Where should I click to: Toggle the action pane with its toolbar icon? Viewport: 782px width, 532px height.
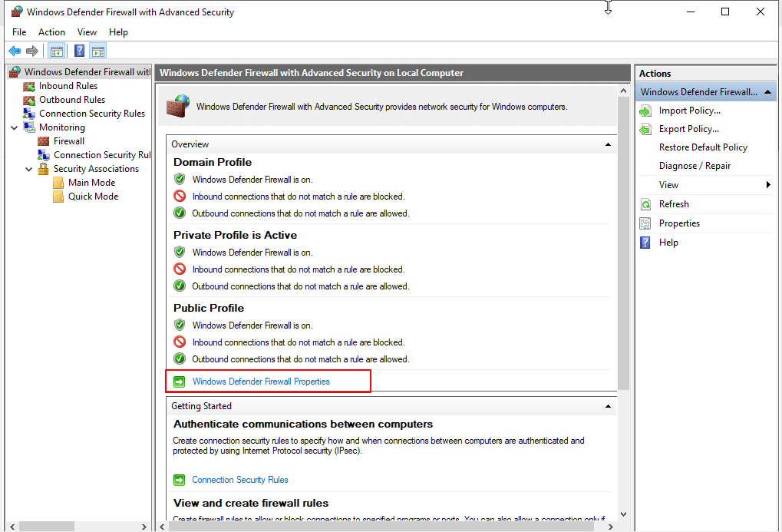point(97,51)
